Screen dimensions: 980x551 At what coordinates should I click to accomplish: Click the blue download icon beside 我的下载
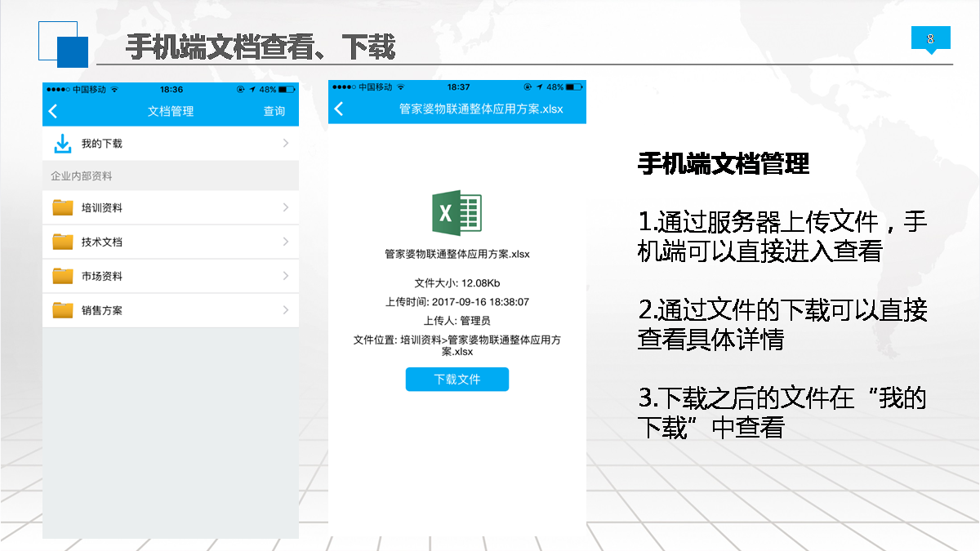[63, 144]
